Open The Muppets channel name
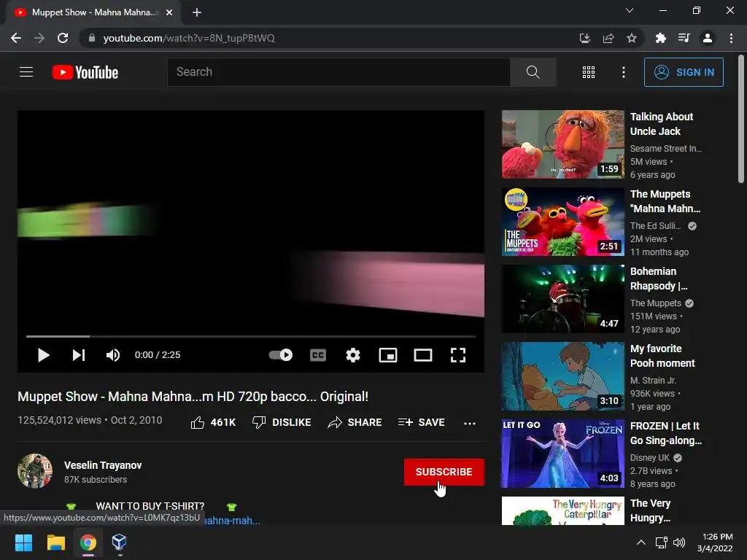Image resolution: width=747 pixels, height=560 pixels. (656, 303)
